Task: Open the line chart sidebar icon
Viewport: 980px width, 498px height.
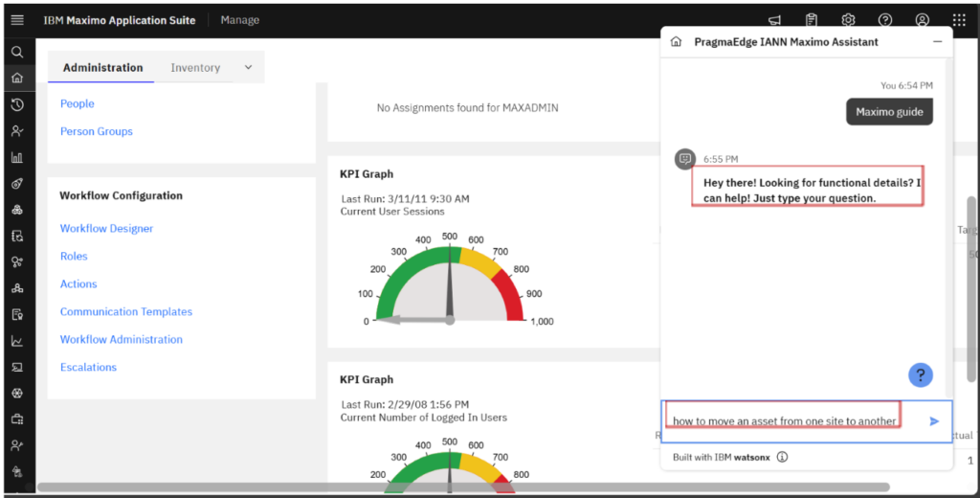Action: [17, 341]
